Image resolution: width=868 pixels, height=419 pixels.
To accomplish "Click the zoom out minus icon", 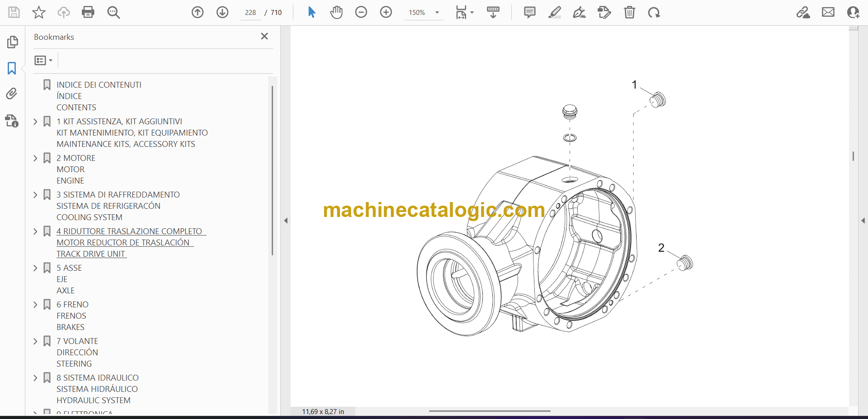I will tap(361, 12).
